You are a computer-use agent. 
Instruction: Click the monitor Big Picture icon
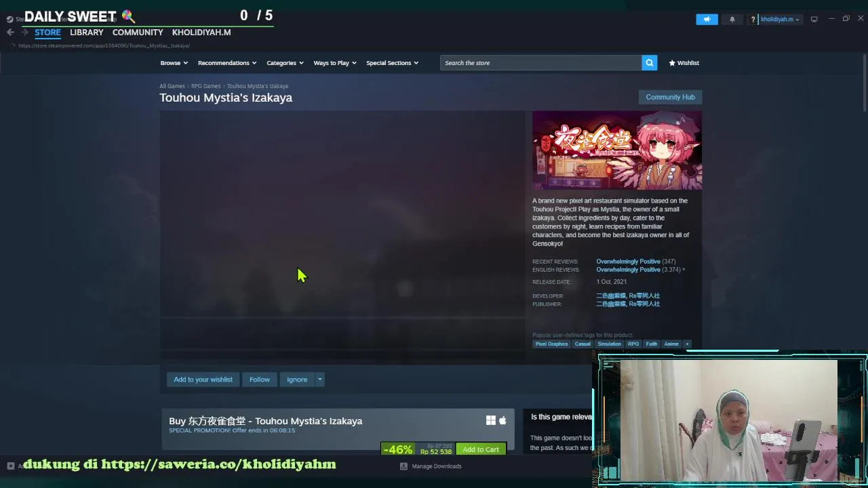tap(814, 19)
